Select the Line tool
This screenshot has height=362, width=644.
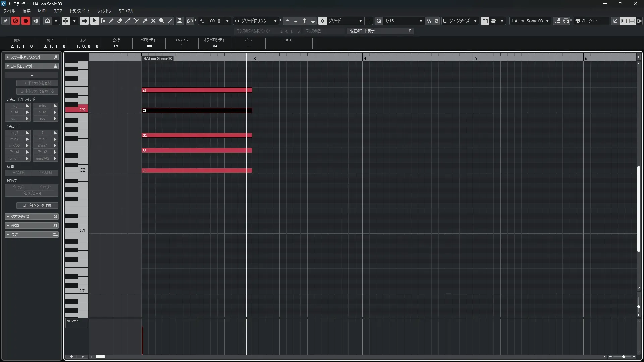[170, 21]
